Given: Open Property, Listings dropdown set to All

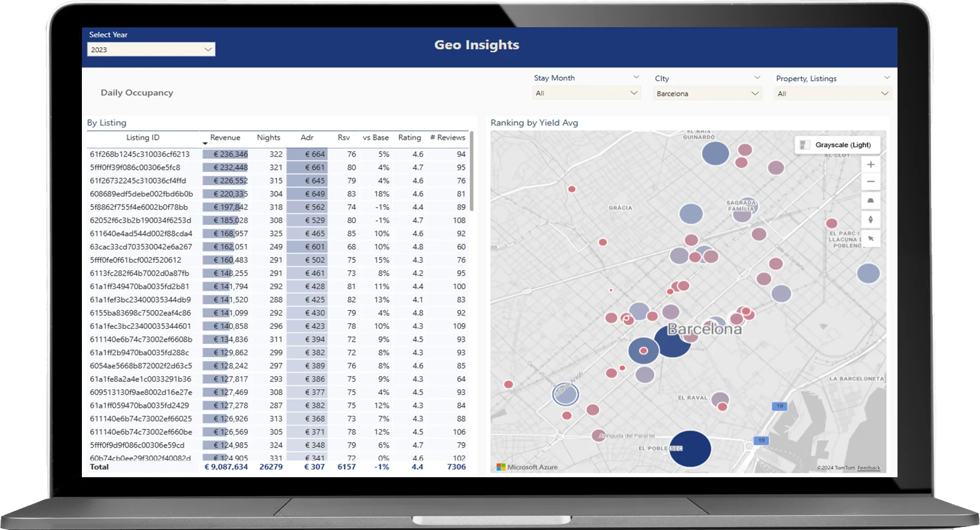Looking at the screenshot, I should tap(832, 94).
